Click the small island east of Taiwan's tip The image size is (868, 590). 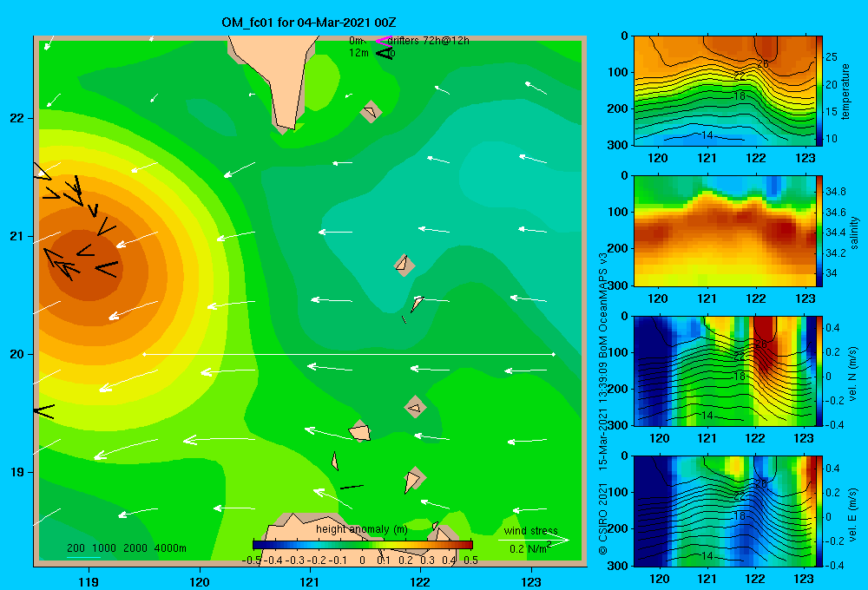pos(371,112)
